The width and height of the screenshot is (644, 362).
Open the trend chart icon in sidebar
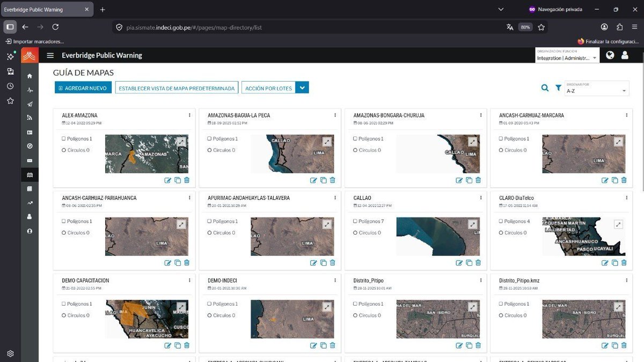click(30, 203)
